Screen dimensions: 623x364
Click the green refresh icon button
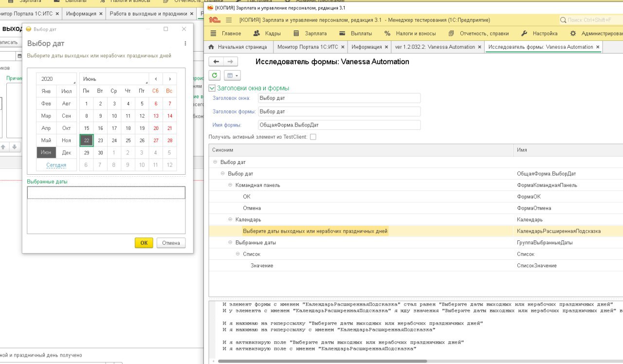tap(215, 75)
